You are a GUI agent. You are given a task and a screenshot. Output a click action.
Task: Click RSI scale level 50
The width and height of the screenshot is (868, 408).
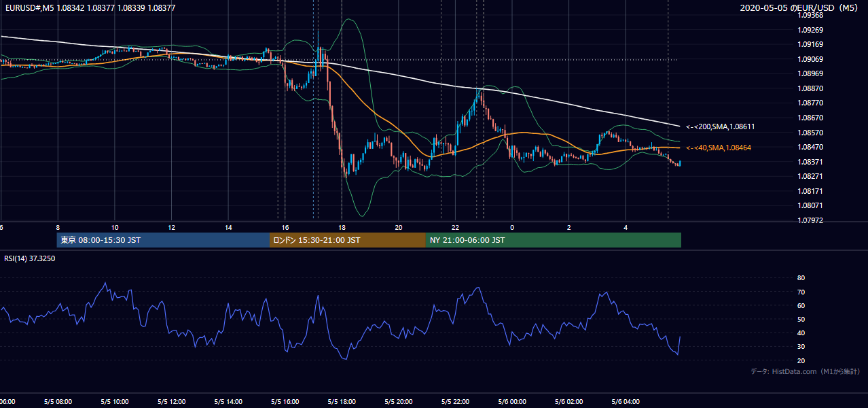tap(801, 319)
